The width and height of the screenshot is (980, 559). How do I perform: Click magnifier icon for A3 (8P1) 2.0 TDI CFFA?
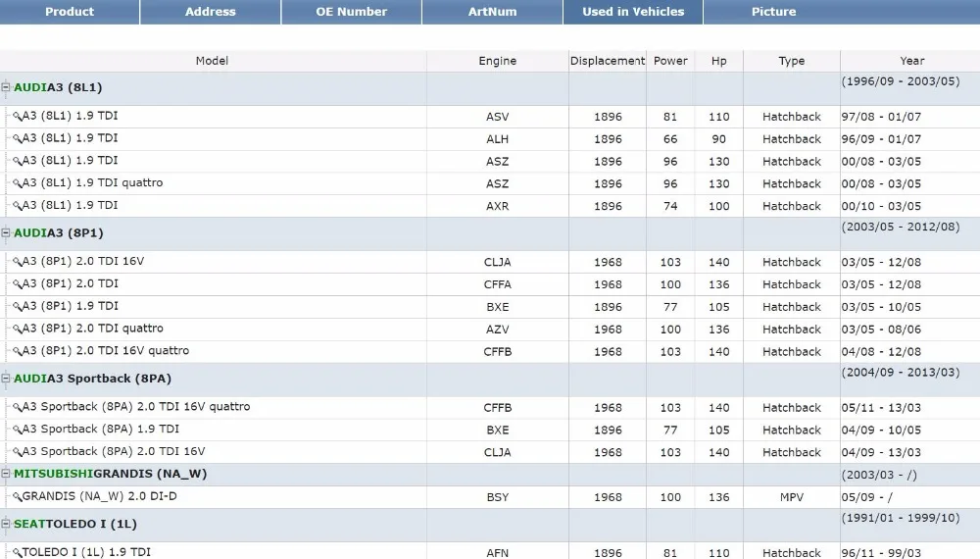17,284
